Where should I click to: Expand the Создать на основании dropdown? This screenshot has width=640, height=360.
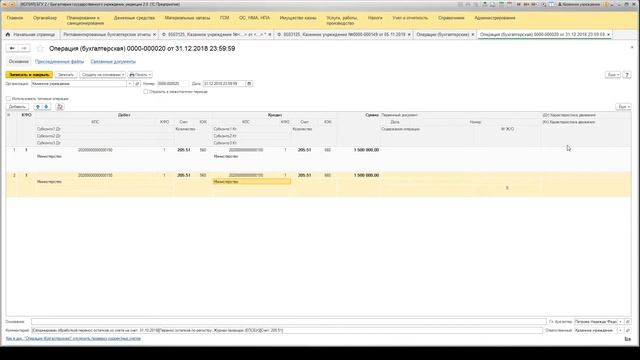[x=102, y=75]
